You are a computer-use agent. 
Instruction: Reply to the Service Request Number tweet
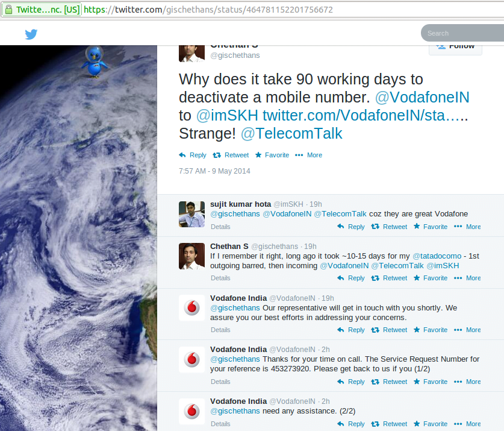[351, 382]
